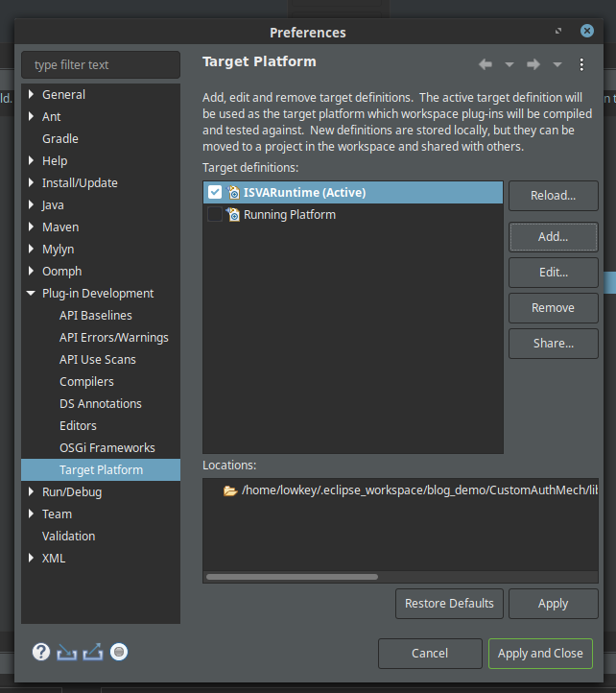Open the Help question mark icon

click(41, 652)
